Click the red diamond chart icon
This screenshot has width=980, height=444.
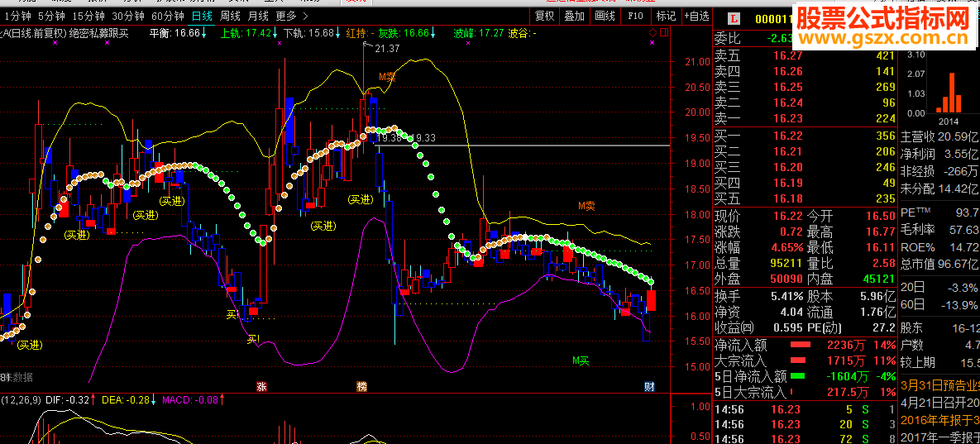click(x=653, y=32)
